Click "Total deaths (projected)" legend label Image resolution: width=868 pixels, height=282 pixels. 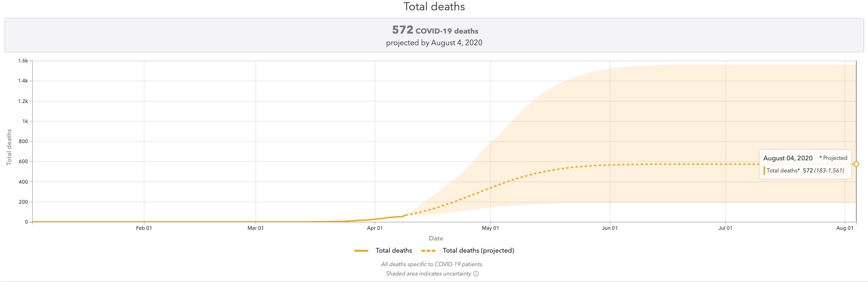point(478,250)
